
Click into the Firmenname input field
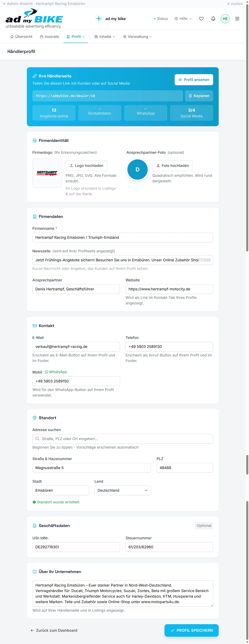(122, 237)
